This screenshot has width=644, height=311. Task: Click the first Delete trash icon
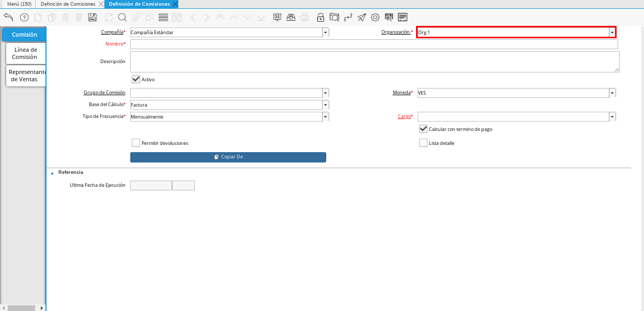pyautogui.click(x=65, y=17)
